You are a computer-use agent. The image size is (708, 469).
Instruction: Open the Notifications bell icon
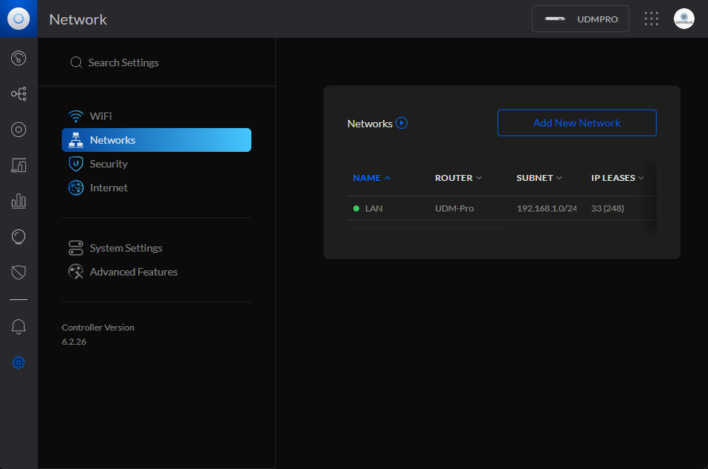point(18,327)
